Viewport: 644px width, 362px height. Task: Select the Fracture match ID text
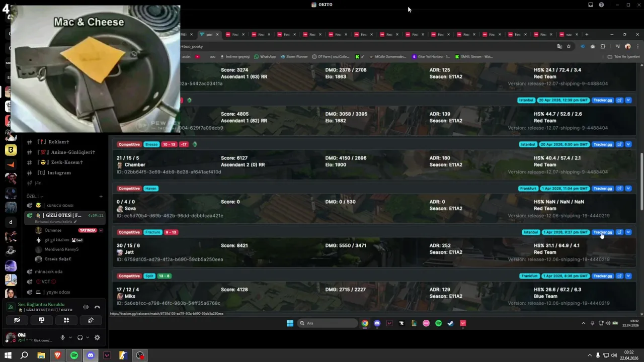point(170,259)
